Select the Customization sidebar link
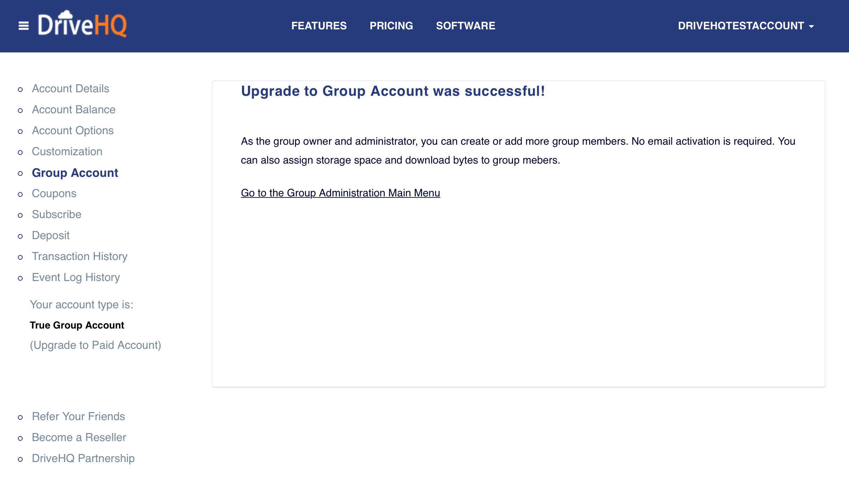The height and width of the screenshot is (504, 849). 67,152
